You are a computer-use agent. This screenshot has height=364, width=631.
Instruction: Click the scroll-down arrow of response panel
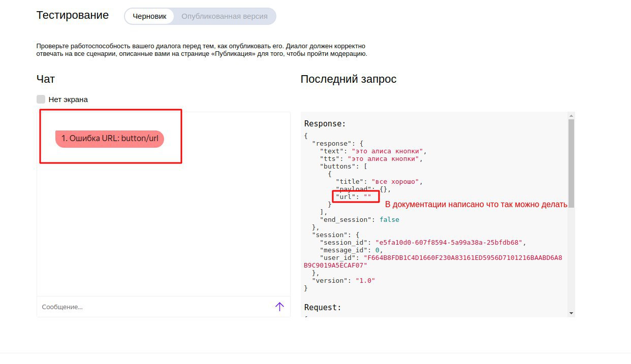click(571, 313)
